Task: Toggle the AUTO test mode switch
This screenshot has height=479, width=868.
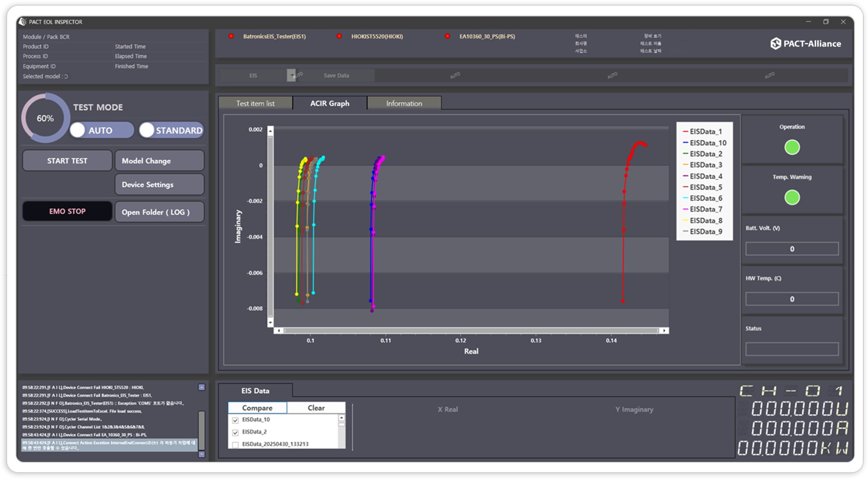Action: click(x=102, y=130)
